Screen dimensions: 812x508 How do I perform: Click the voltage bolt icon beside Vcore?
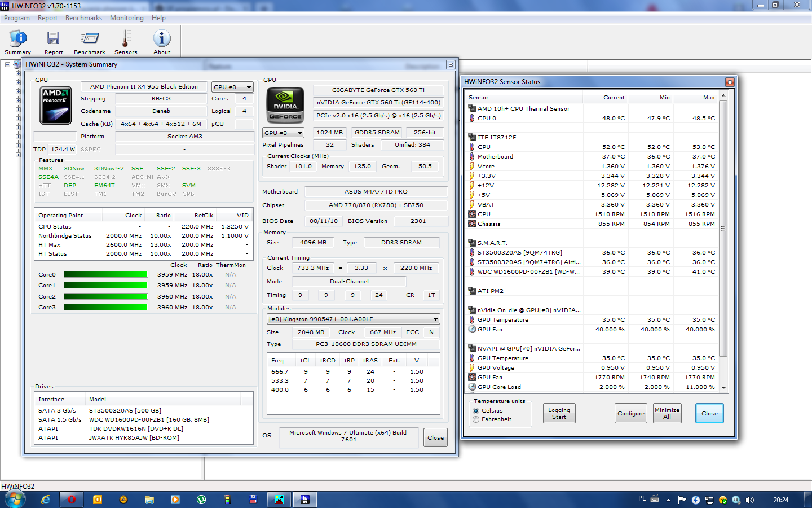(472, 166)
